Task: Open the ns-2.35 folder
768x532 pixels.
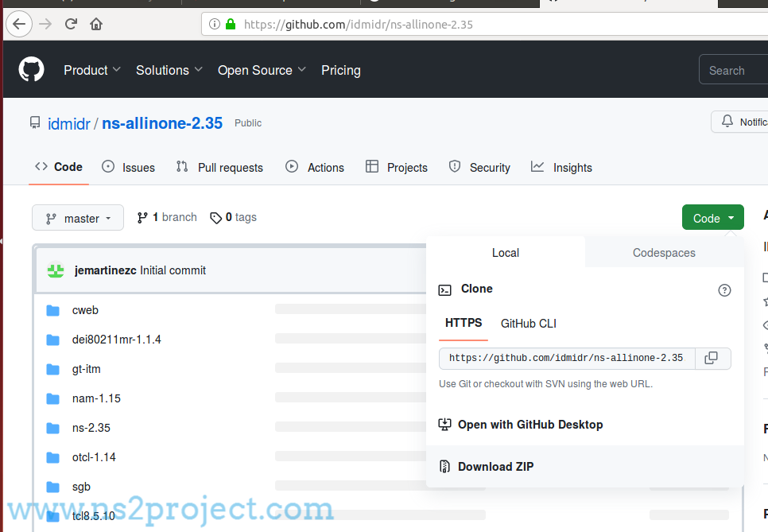Action: [x=91, y=428]
